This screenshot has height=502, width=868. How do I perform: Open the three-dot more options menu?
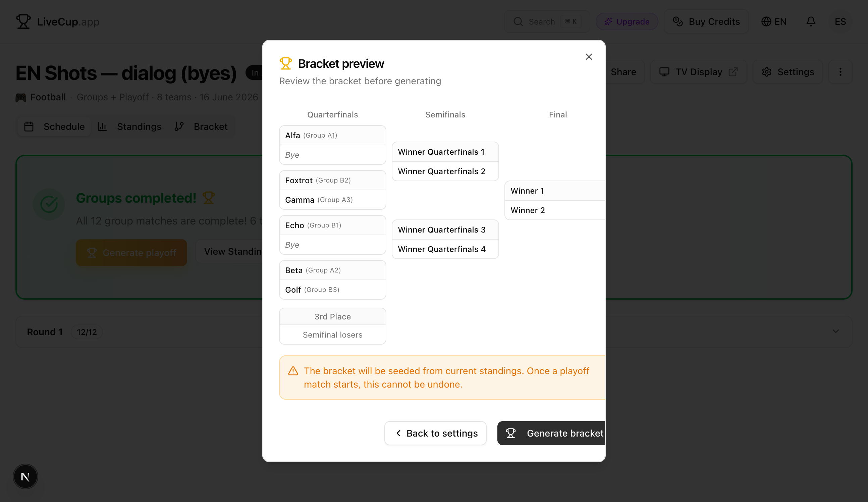[x=840, y=72]
